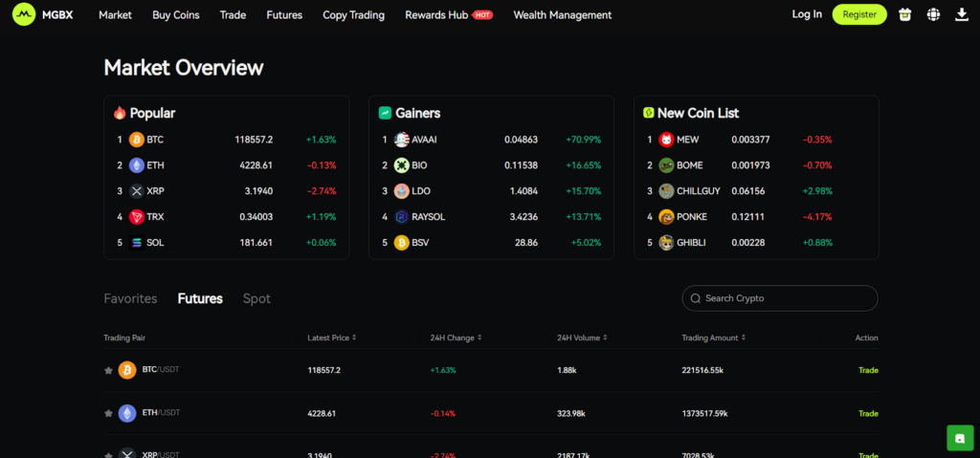Click the download app icon
Screen dimensions: 980x458
pyautogui.click(x=962, y=14)
